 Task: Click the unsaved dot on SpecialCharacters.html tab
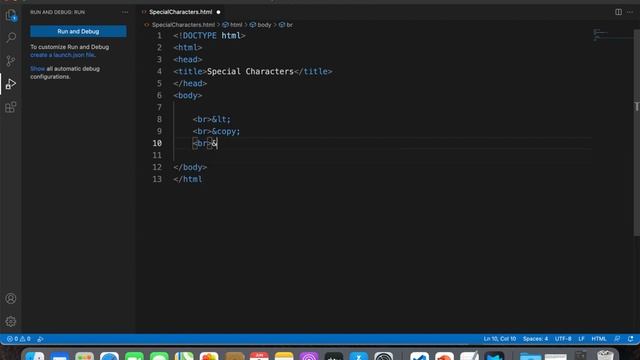tap(218, 12)
